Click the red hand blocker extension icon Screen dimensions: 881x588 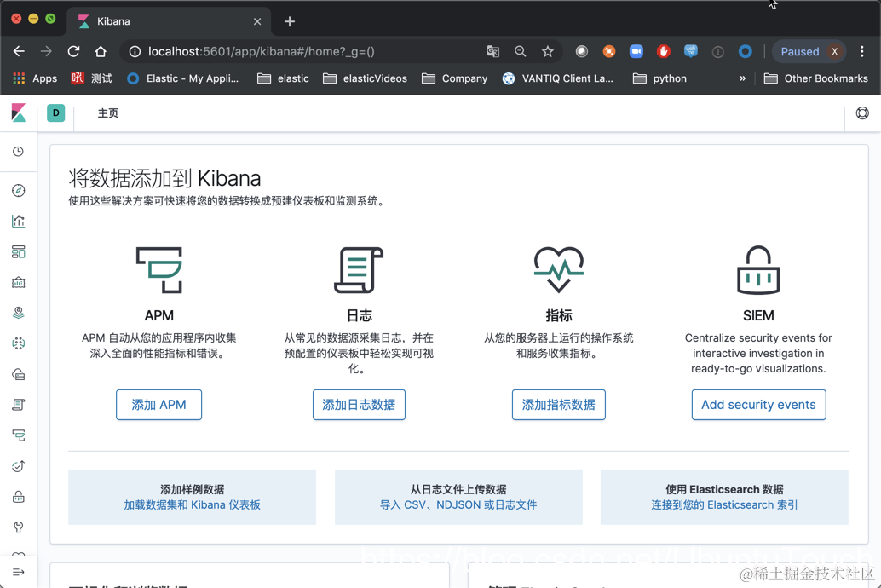click(664, 52)
